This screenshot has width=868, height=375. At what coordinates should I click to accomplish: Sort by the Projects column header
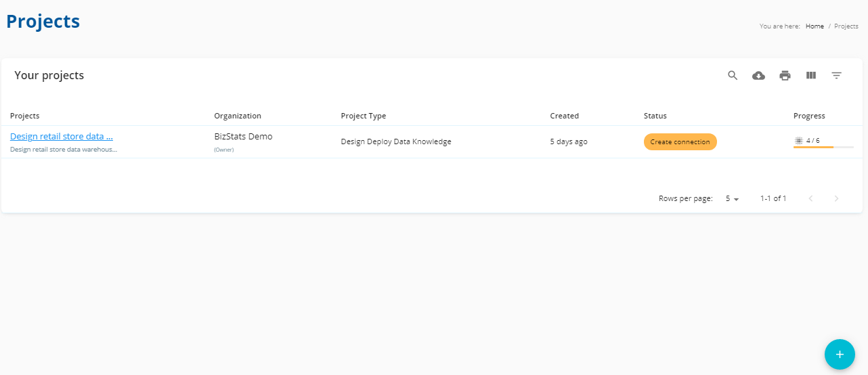point(25,116)
